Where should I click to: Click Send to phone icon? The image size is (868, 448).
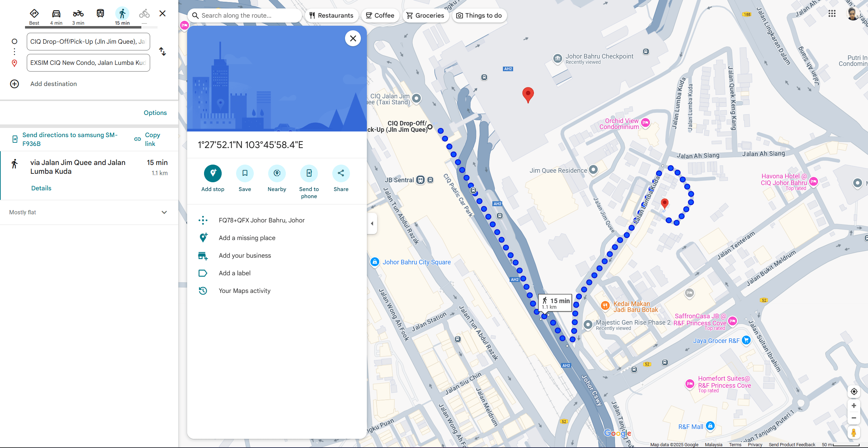pyautogui.click(x=309, y=173)
